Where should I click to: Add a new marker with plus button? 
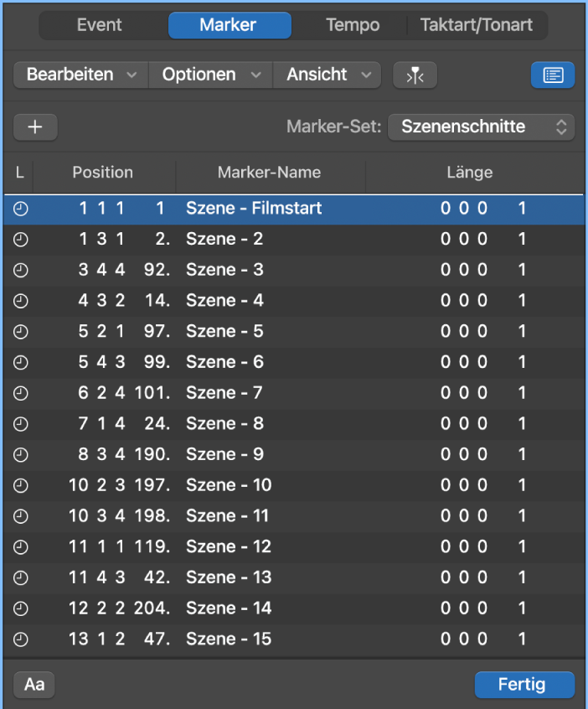point(35,127)
